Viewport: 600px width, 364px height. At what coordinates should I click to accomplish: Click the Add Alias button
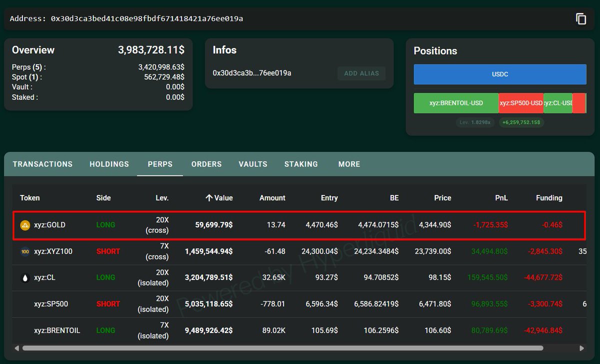[361, 73]
